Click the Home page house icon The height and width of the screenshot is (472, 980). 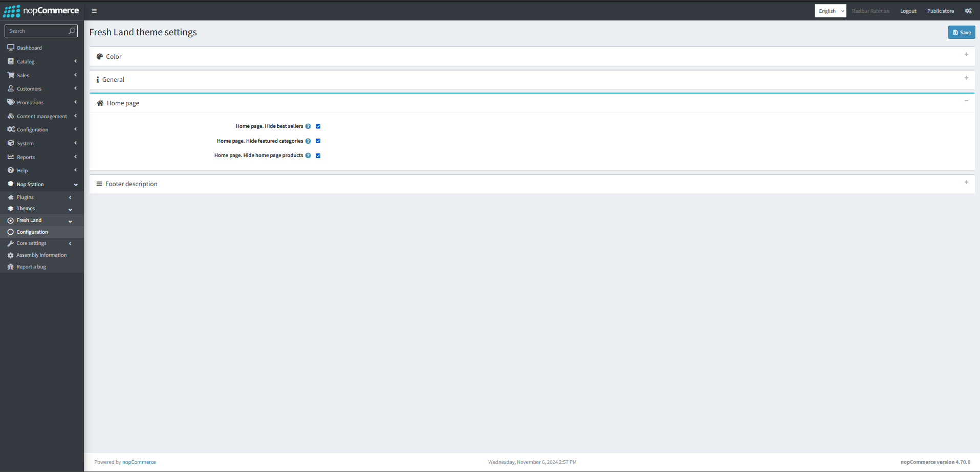(x=100, y=103)
